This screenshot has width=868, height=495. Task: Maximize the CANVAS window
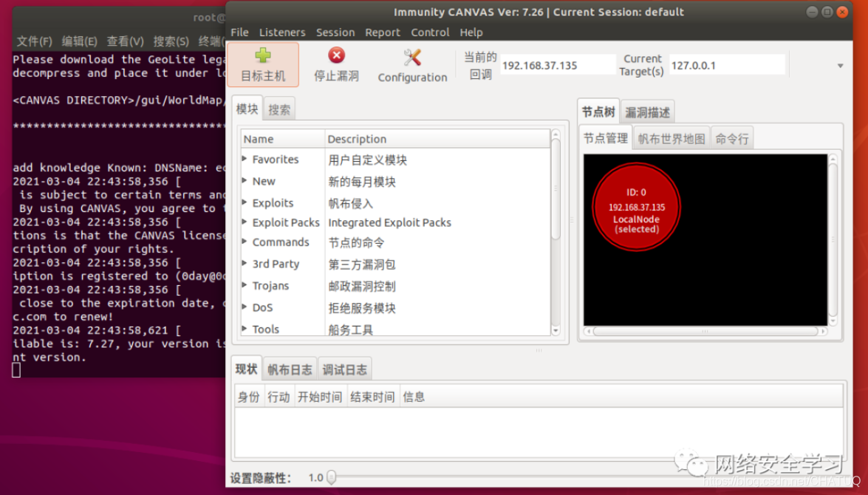point(827,12)
